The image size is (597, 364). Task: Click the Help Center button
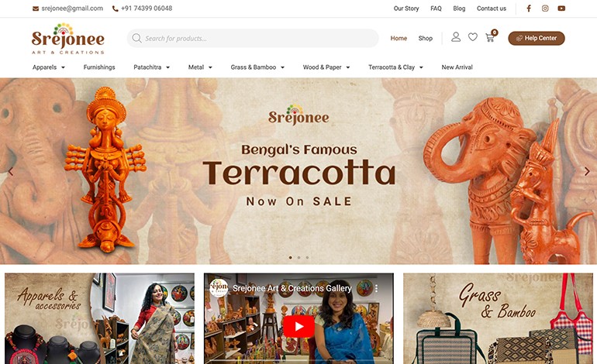tap(537, 38)
